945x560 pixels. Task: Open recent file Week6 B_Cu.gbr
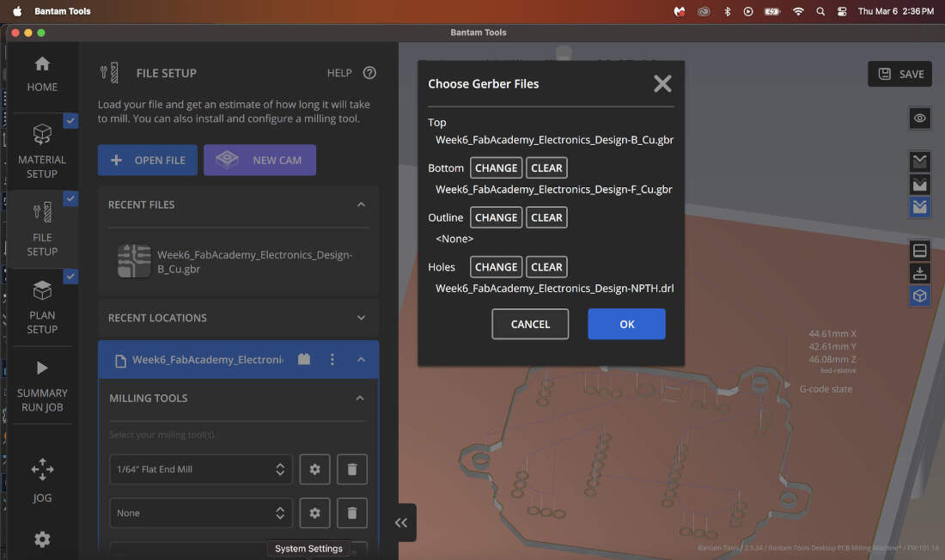pos(239,262)
